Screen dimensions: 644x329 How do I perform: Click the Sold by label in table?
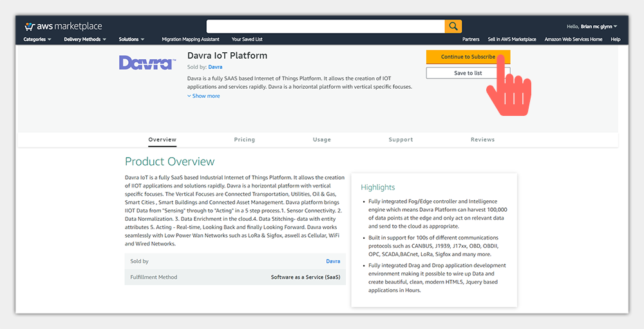[139, 261]
